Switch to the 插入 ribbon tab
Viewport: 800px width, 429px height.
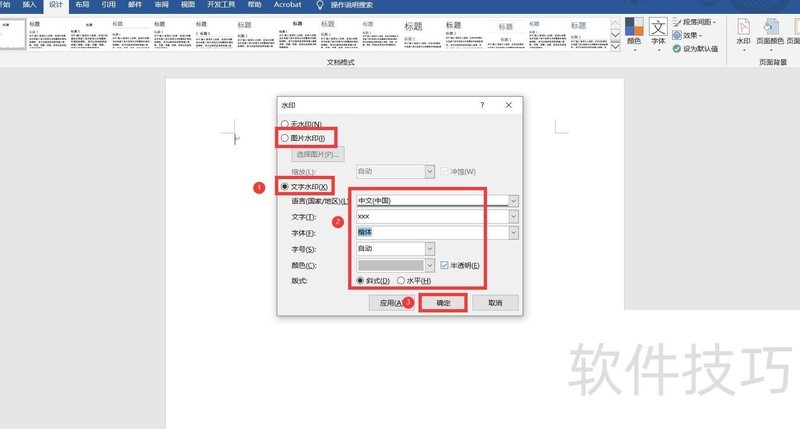click(x=30, y=5)
